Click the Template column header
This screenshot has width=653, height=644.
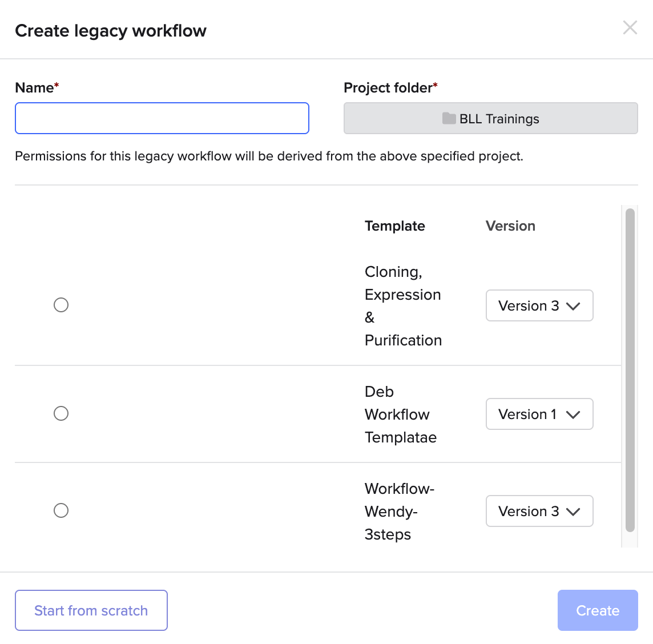point(394,226)
